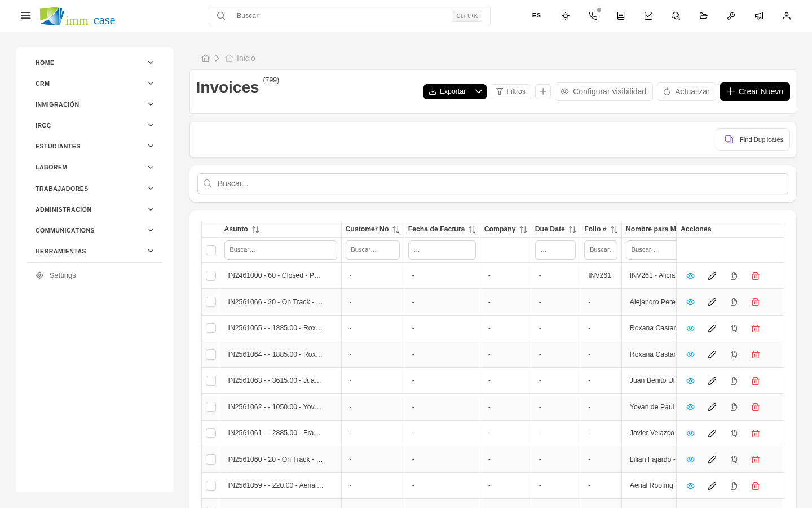
Task: Delete invoice IN2561062 with trash icon
Action: coord(756,407)
